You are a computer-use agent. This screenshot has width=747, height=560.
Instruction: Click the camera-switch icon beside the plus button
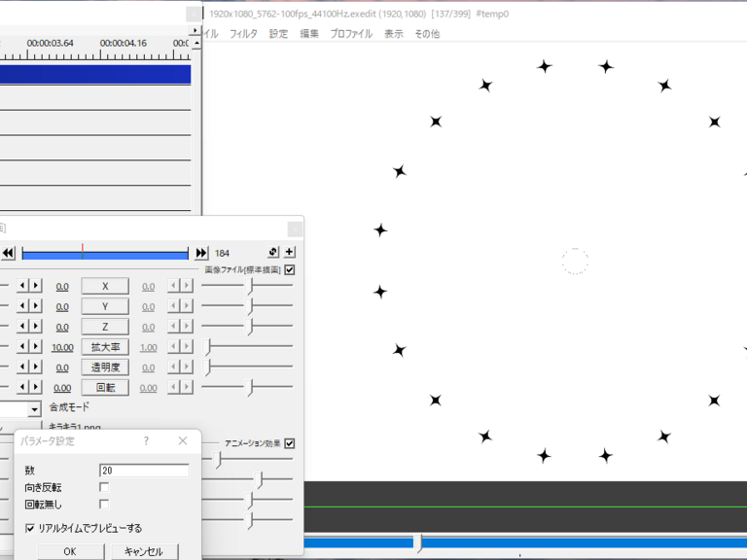(273, 252)
